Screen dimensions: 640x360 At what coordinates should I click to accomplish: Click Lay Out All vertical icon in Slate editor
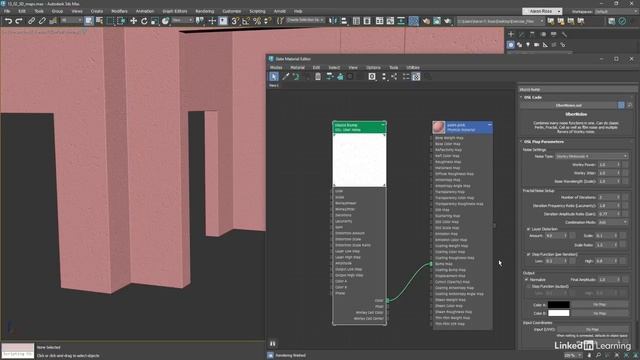[384, 76]
